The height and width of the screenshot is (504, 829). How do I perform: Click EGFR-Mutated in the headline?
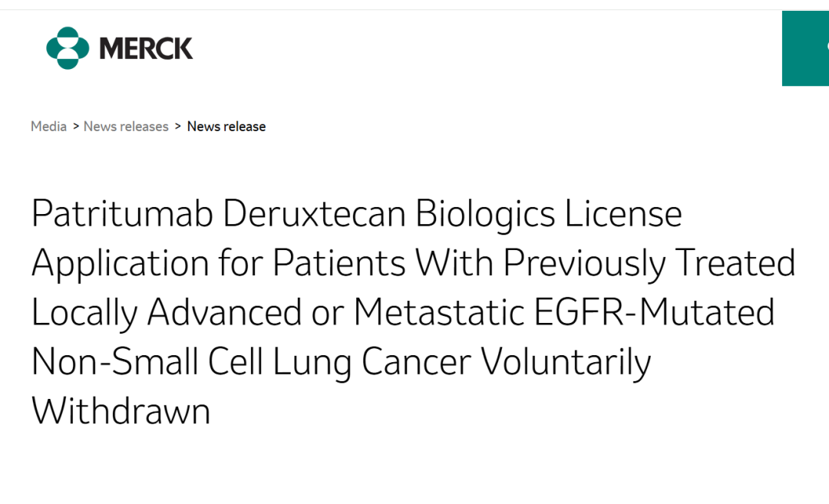654,312
